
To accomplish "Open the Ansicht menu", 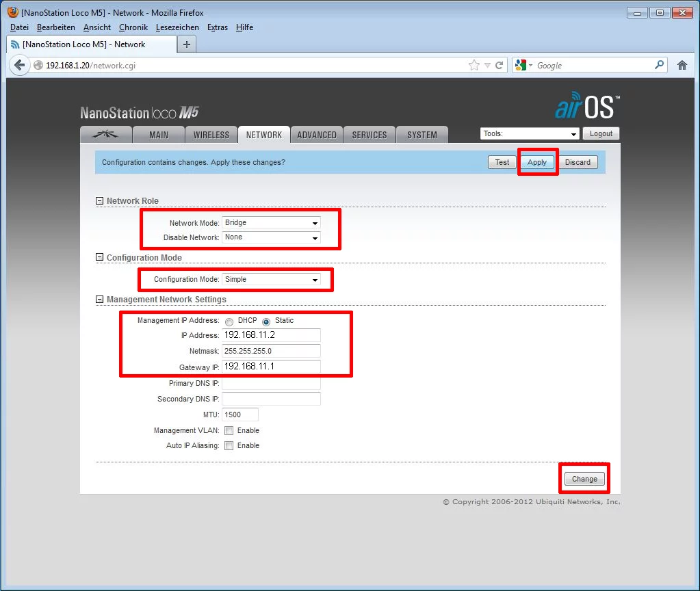I will [x=97, y=27].
